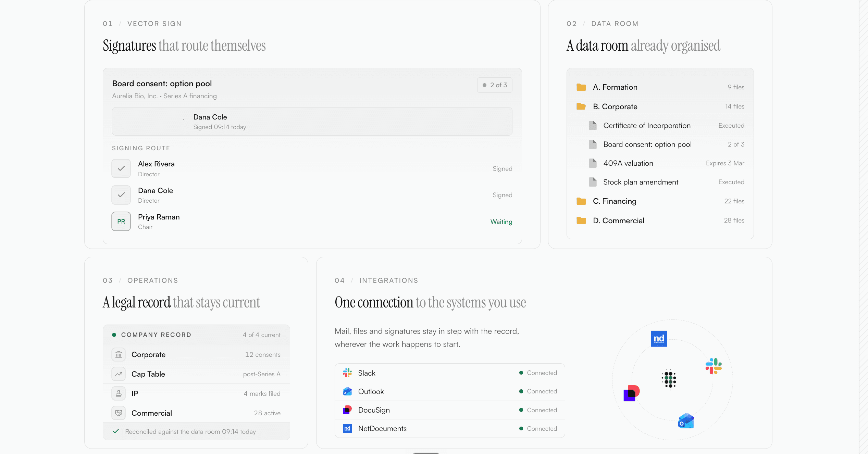Click the Board consent file icon in data room
868x454 pixels.
point(593,144)
